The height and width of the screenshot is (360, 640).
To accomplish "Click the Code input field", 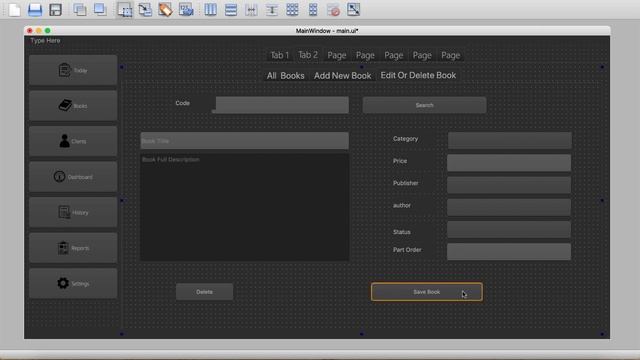I will coord(282,105).
